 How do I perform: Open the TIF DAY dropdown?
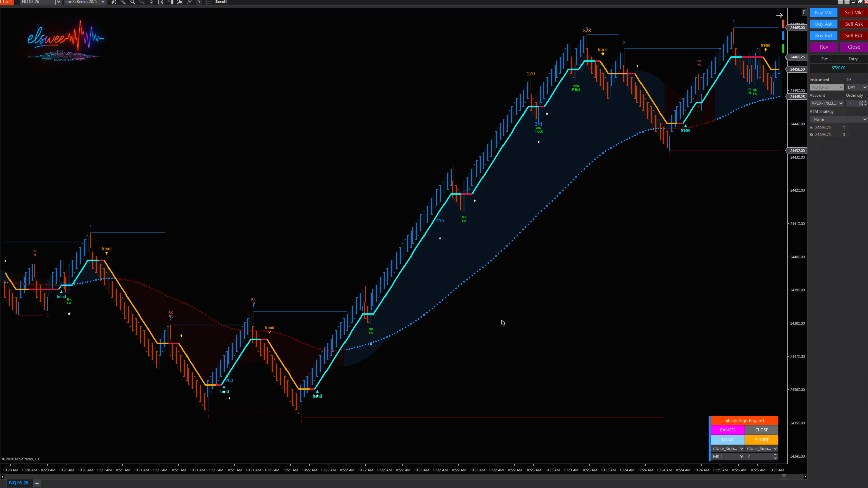[x=856, y=87]
